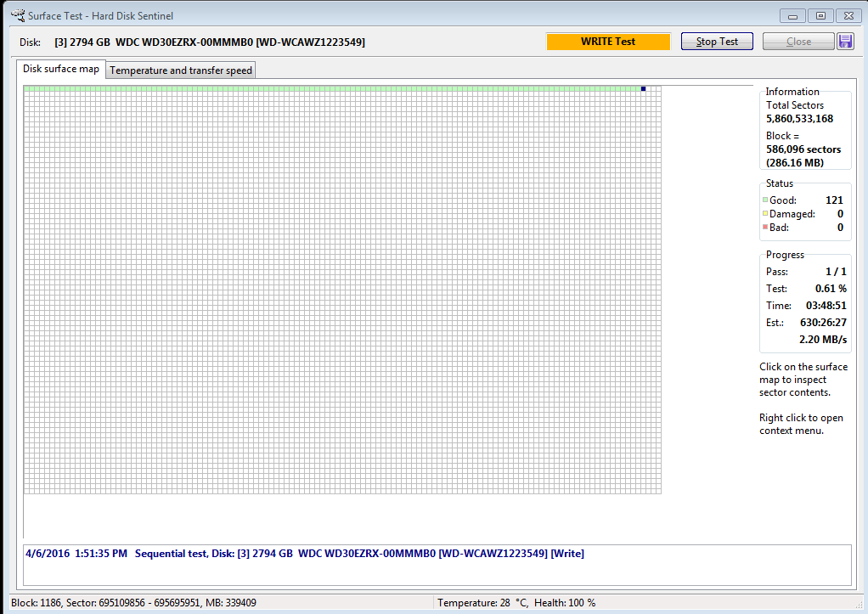868x614 pixels.
Task: Click the total sectors value 5,860,533,168
Action: pyautogui.click(x=799, y=119)
